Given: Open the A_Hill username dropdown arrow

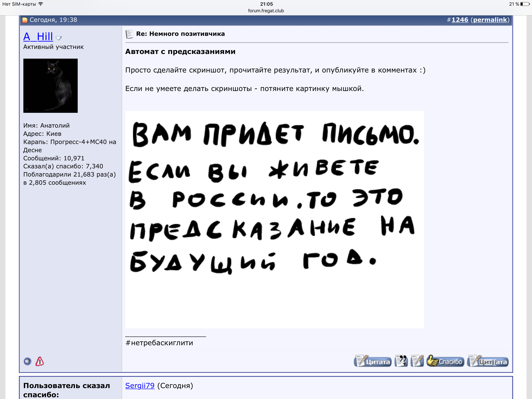Looking at the screenshot, I should [x=59, y=38].
